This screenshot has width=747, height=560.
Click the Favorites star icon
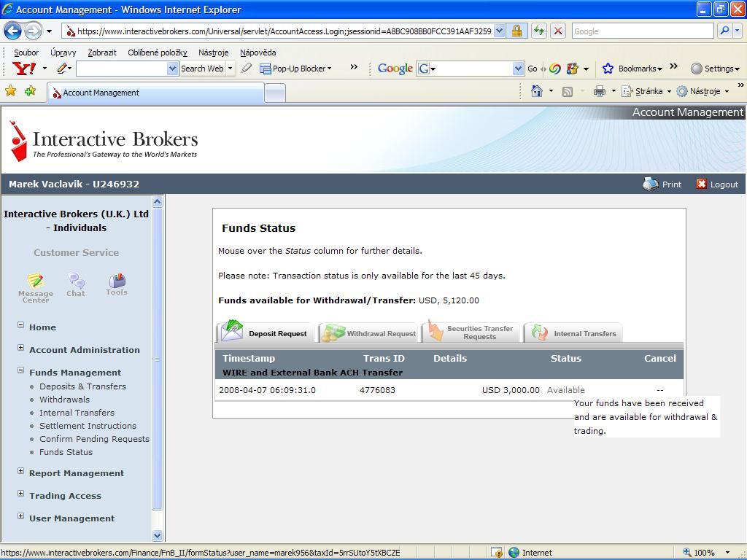10,90
